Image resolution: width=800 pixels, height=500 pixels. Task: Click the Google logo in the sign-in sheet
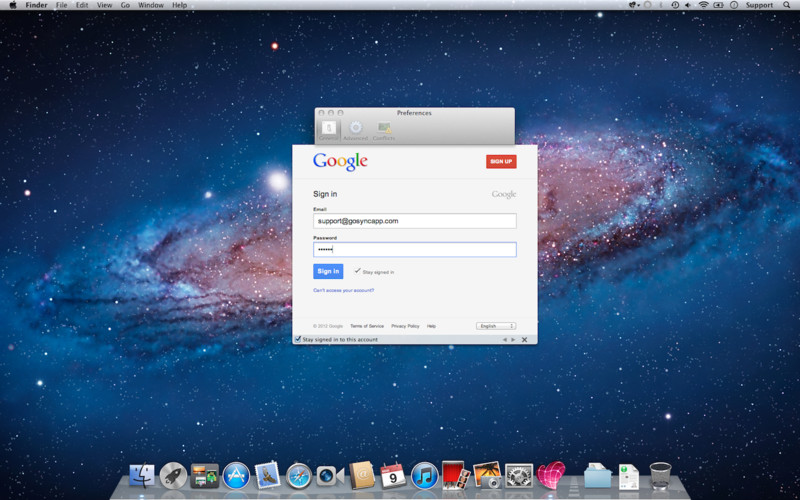(340, 162)
